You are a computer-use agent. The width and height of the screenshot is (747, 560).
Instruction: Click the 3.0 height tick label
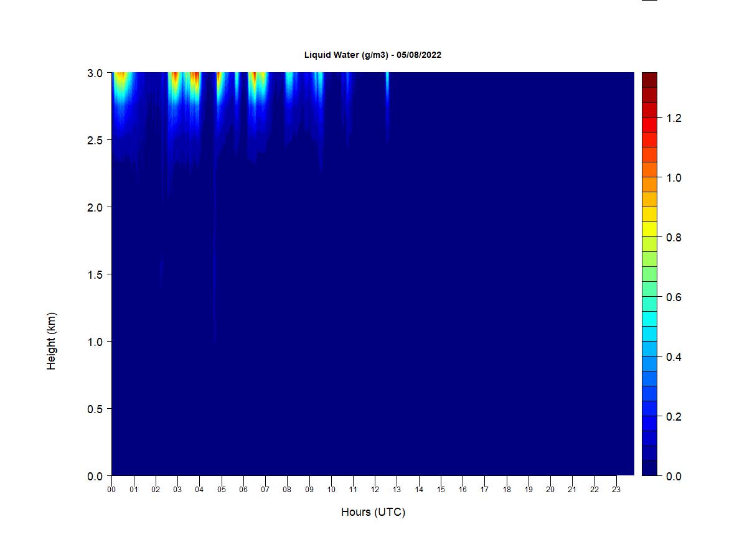[95, 73]
